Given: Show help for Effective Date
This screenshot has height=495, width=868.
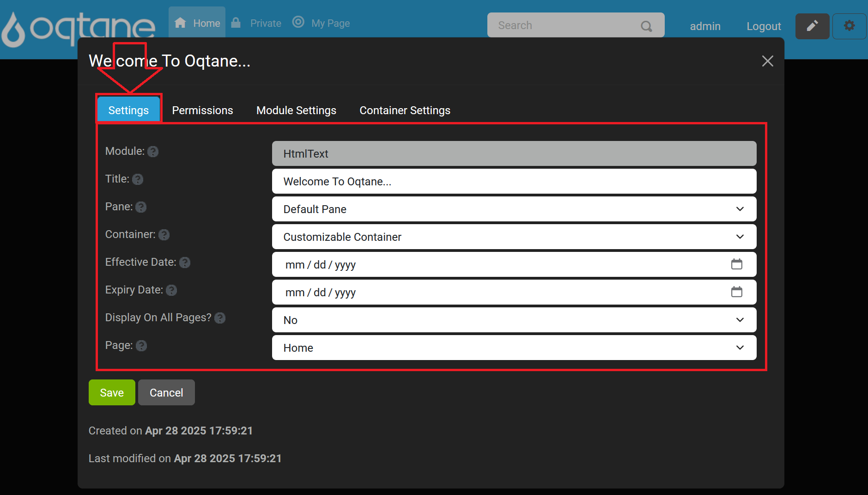Looking at the screenshot, I should coord(185,263).
